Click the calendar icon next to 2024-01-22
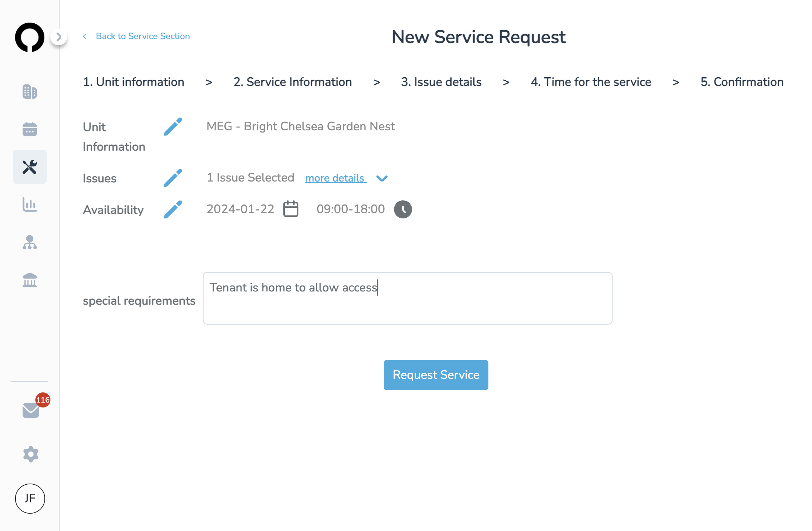 pyautogui.click(x=291, y=209)
